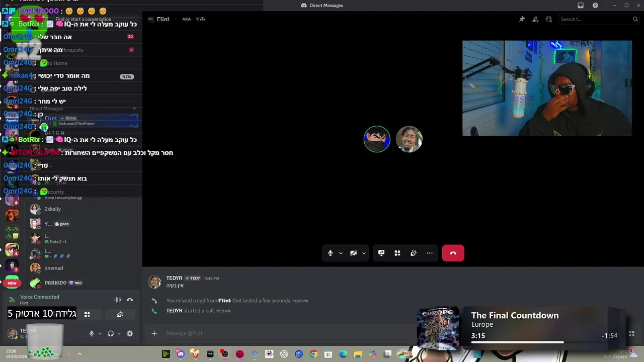Open the orange demon server icon

pos(12,215)
